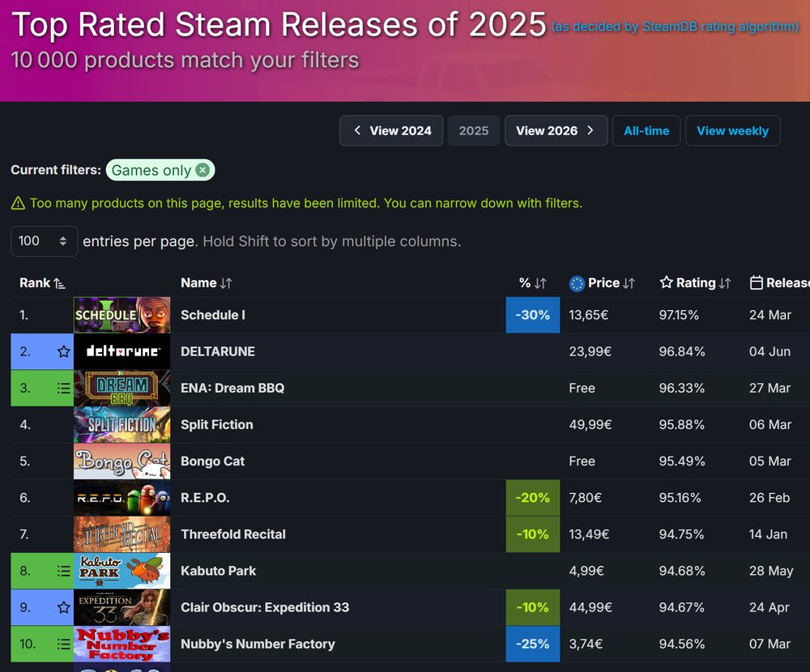This screenshot has width=810, height=672.
Task: Open the Schedule I name link
Action: coord(213,315)
